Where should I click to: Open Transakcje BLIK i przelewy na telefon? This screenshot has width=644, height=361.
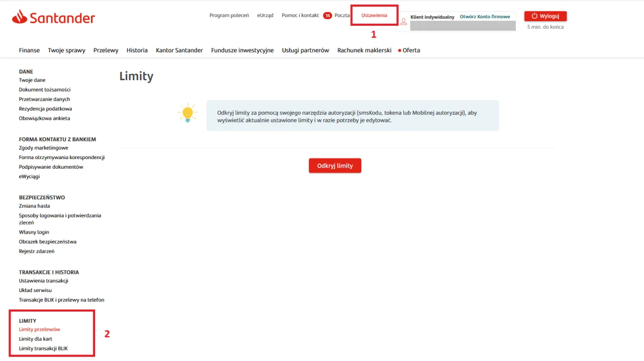(x=61, y=300)
